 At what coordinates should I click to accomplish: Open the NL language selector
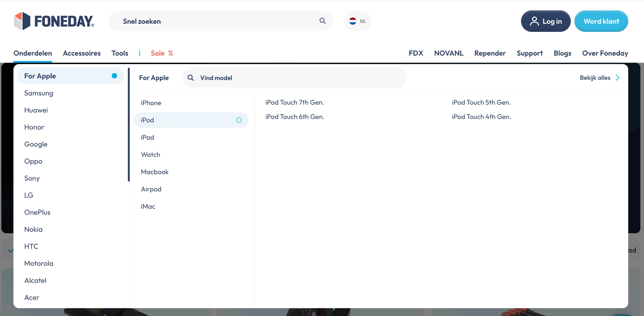click(x=358, y=21)
